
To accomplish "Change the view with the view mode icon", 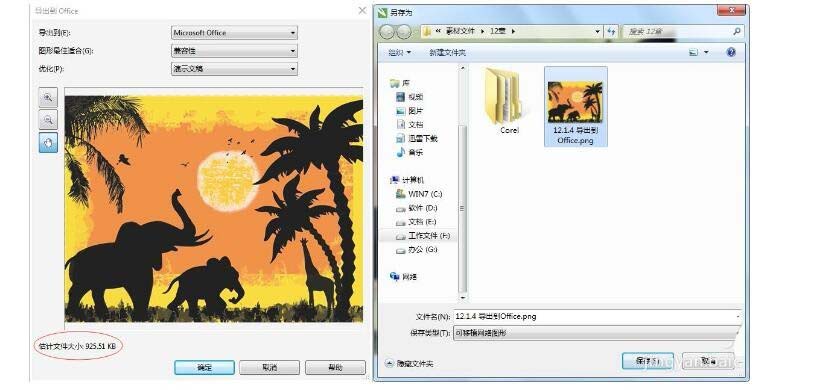I will coord(693,52).
